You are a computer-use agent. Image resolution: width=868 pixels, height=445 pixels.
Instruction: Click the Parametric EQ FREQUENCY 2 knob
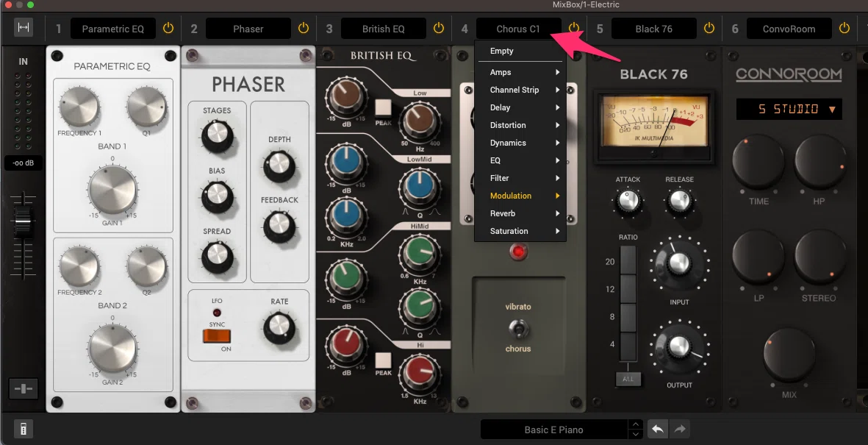tap(79, 267)
